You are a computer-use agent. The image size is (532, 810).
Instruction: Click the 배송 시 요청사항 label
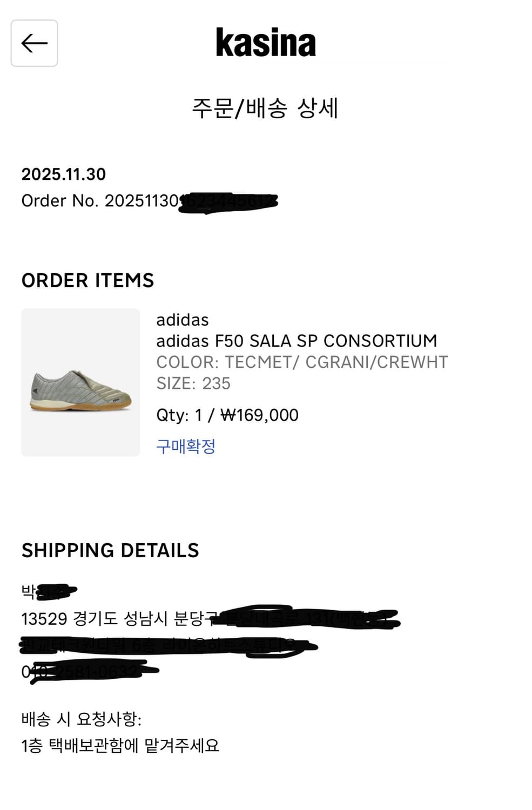(x=82, y=719)
